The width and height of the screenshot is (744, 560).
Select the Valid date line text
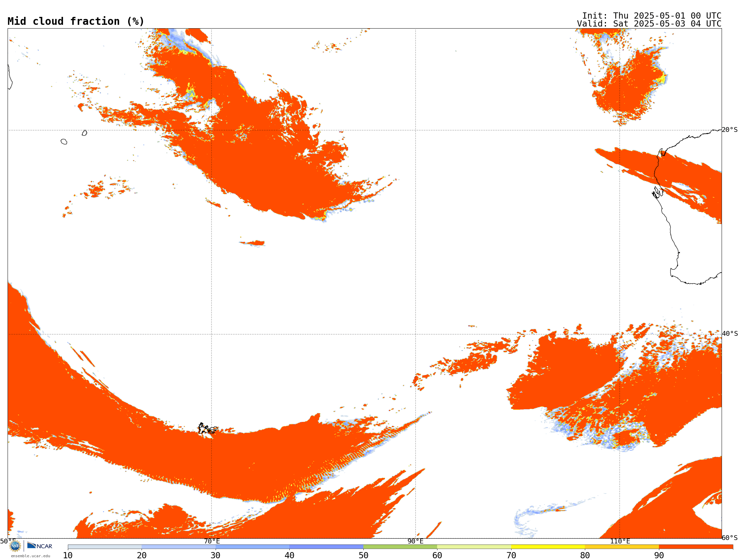(x=649, y=24)
